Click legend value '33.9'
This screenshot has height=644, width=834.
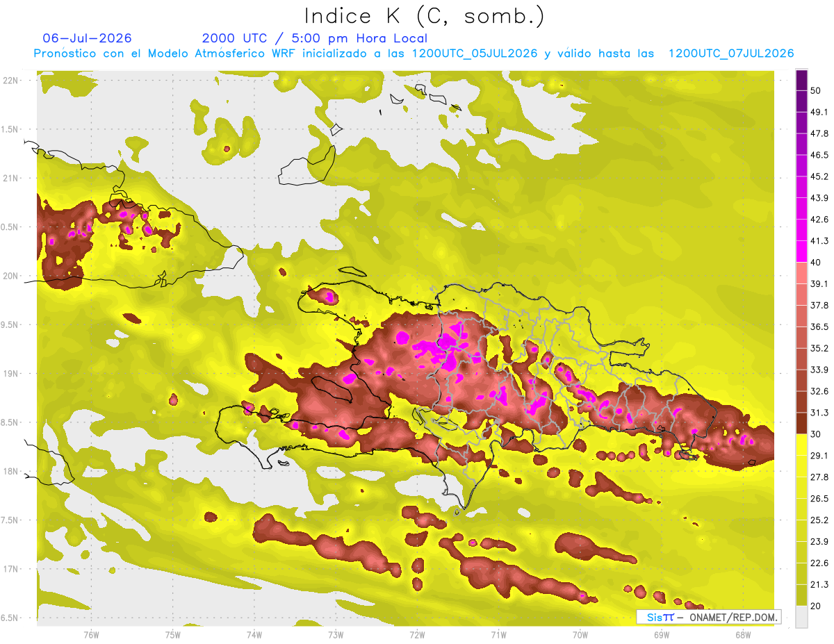(x=819, y=370)
